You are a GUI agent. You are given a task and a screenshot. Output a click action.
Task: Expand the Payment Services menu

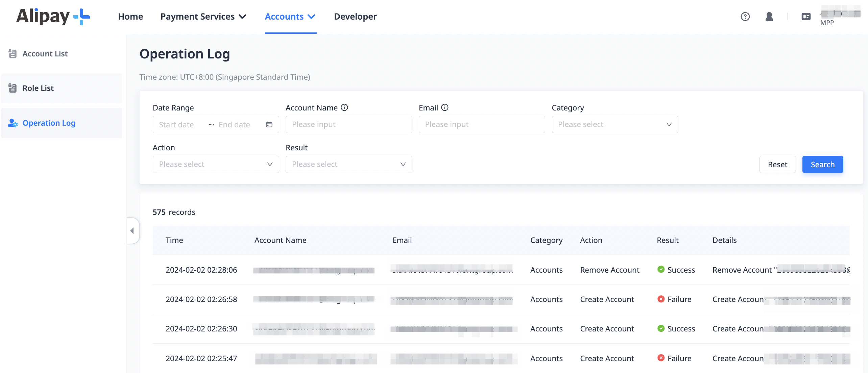pos(203,17)
